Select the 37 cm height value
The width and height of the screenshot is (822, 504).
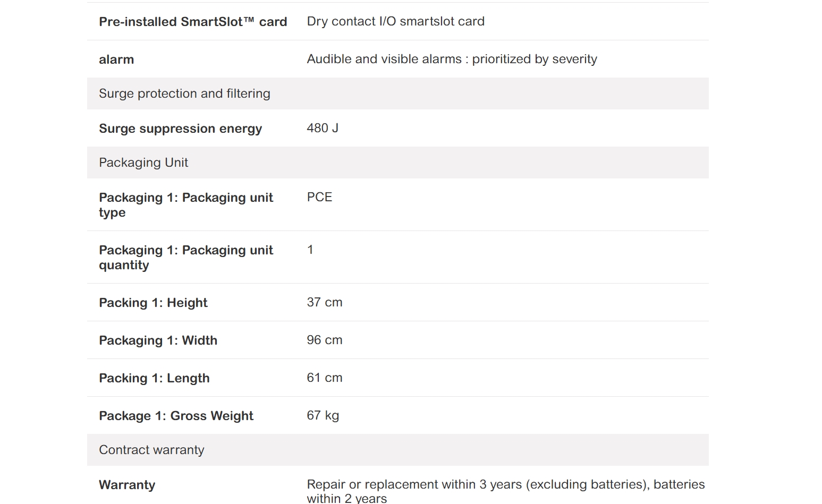point(324,302)
